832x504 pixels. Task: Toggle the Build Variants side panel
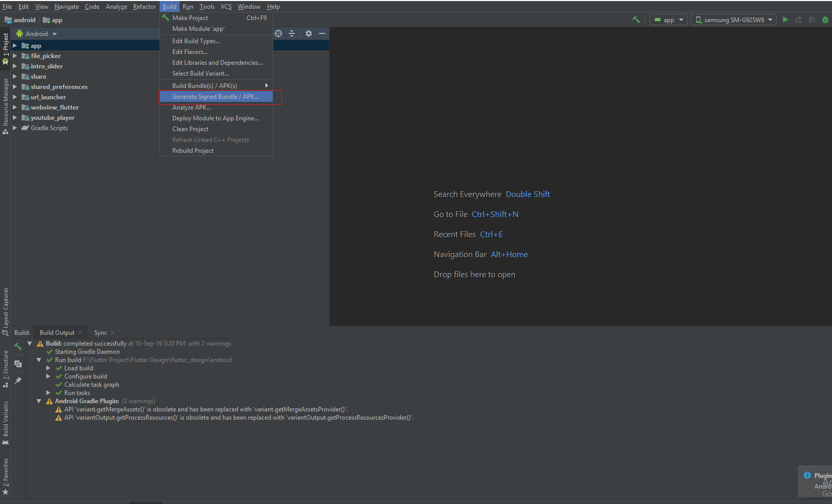click(x=6, y=422)
